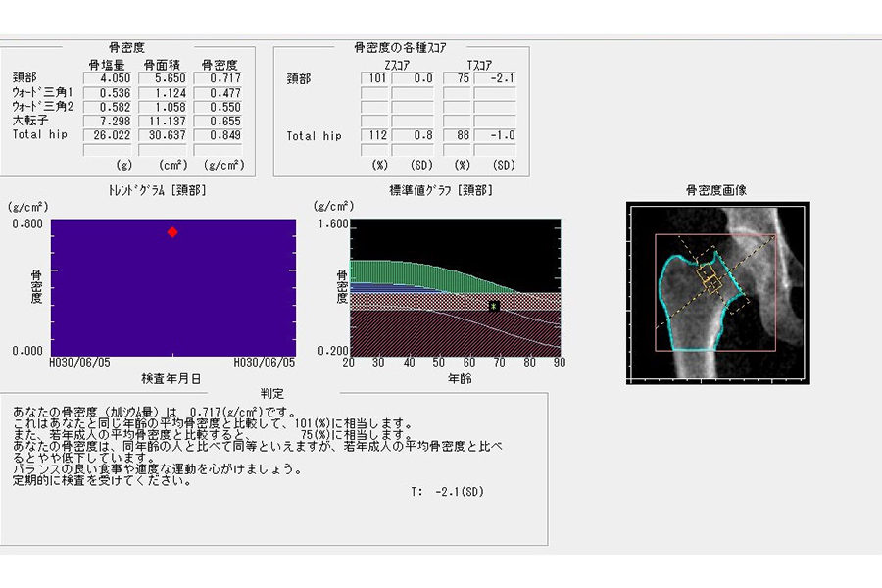Click the 年齢 axis label under standard graph
This screenshot has width=882, height=588.
pyautogui.click(x=460, y=379)
